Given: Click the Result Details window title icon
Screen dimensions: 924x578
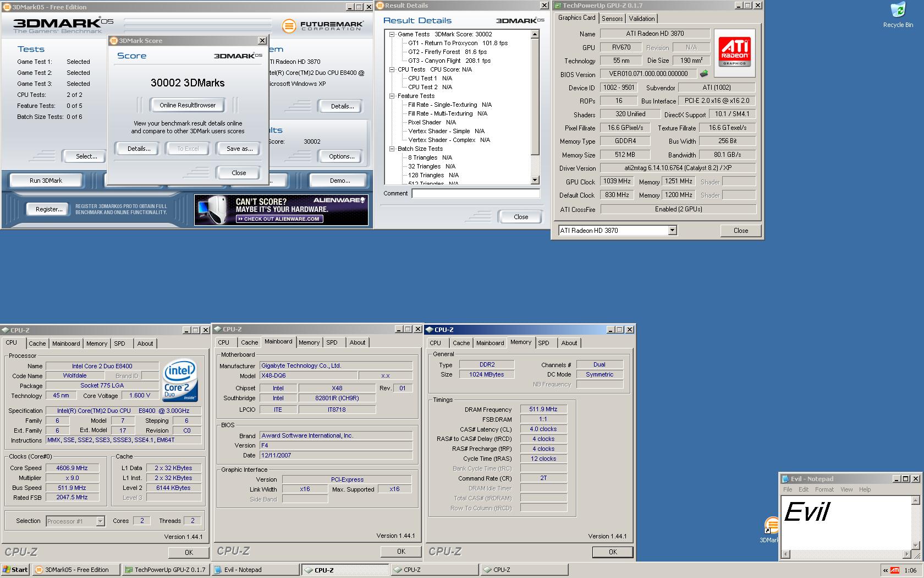Looking at the screenshot, I should pos(380,6).
